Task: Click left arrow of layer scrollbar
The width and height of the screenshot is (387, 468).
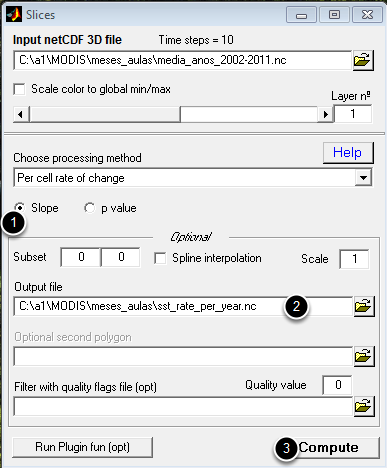Action: [21, 114]
